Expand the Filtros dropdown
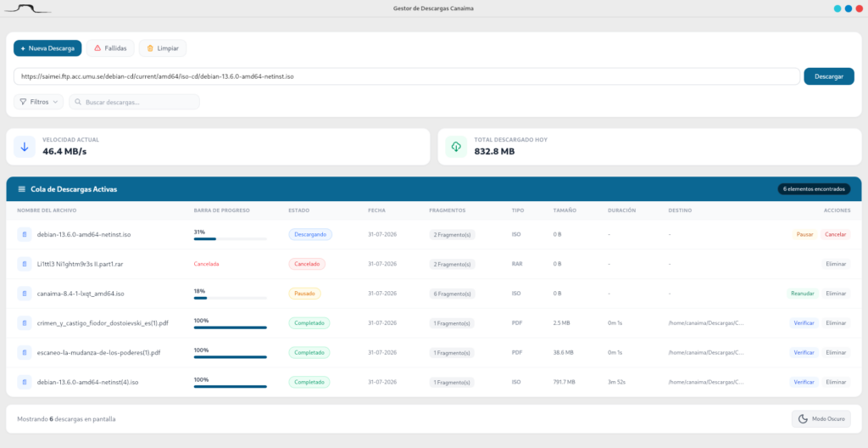The height and width of the screenshot is (448, 868). click(x=38, y=102)
